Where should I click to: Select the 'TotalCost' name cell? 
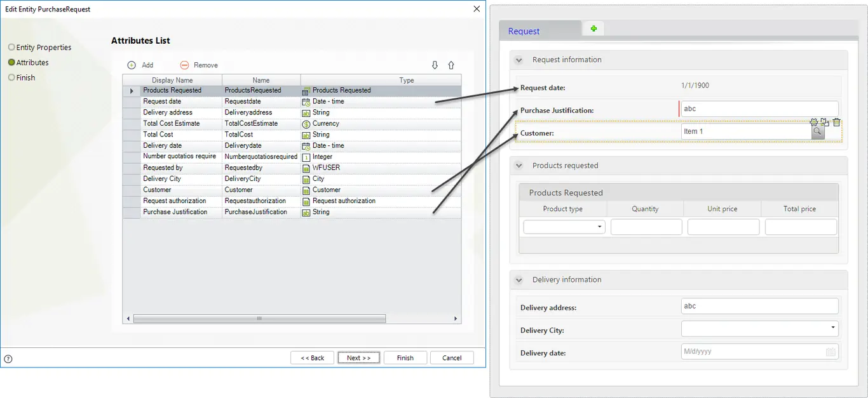coord(261,135)
